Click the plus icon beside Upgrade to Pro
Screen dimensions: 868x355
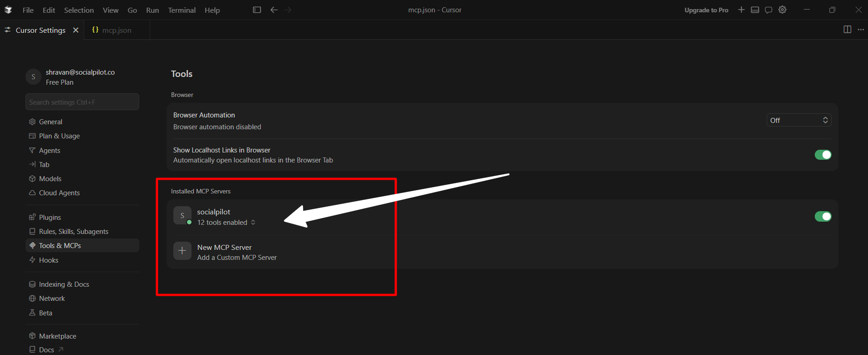742,10
